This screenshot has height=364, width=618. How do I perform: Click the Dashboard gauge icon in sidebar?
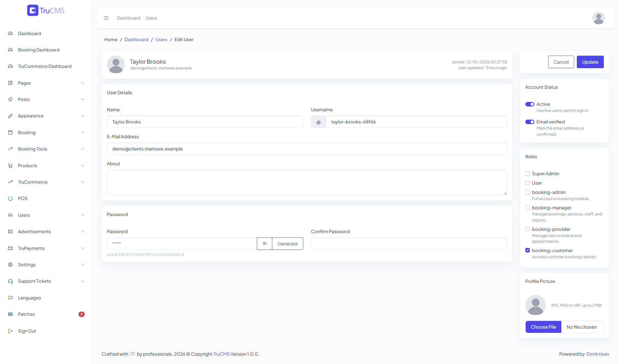(x=10, y=33)
